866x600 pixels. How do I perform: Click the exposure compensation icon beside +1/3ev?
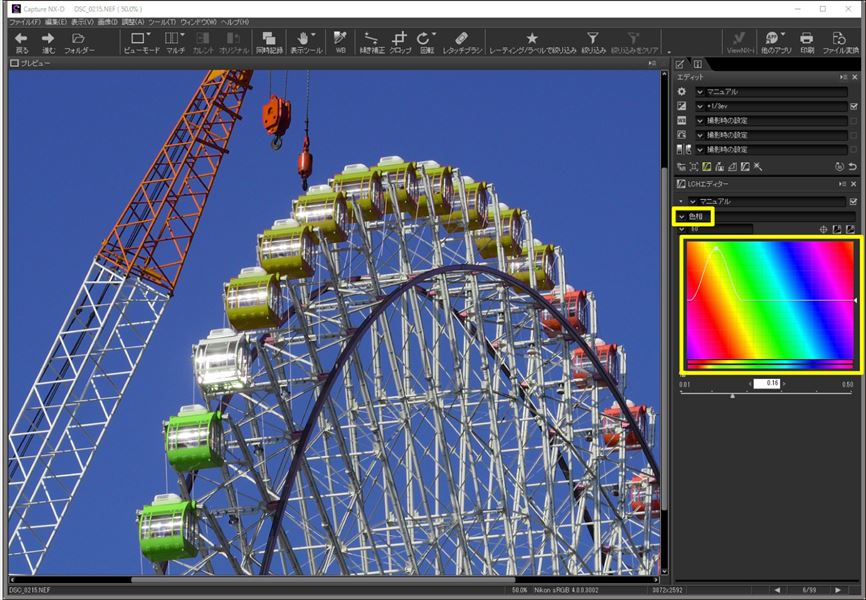(x=682, y=106)
